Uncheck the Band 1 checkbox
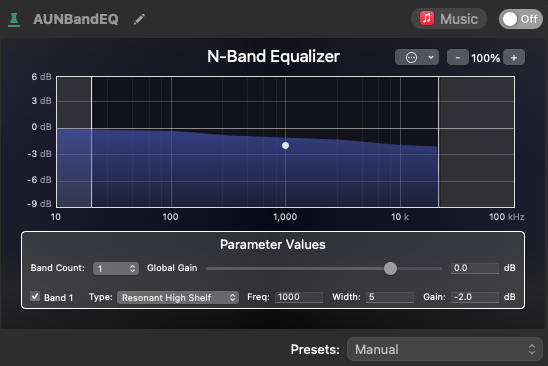548x366 pixels. click(35, 296)
